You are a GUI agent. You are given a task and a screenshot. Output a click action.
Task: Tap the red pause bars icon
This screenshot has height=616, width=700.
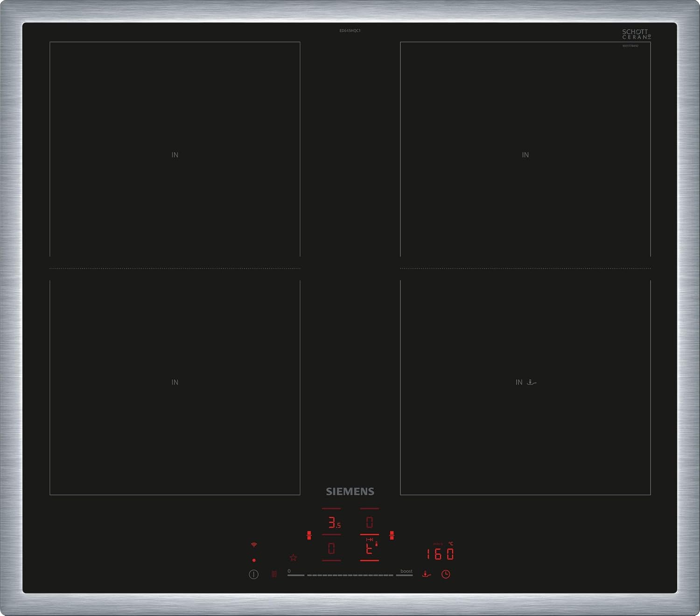click(x=274, y=574)
